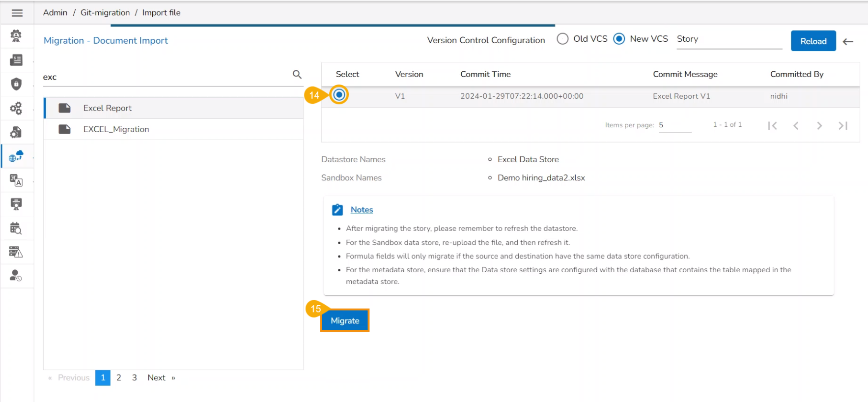Select the Old VCS radio button
Image resolution: width=868 pixels, height=402 pixels.
click(562, 39)
